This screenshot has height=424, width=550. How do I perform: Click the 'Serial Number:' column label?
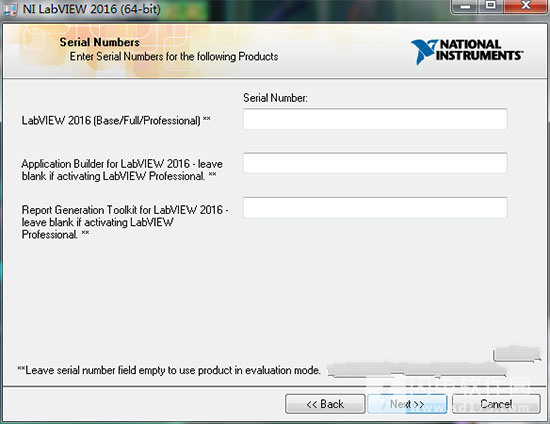tap(275, 98)
